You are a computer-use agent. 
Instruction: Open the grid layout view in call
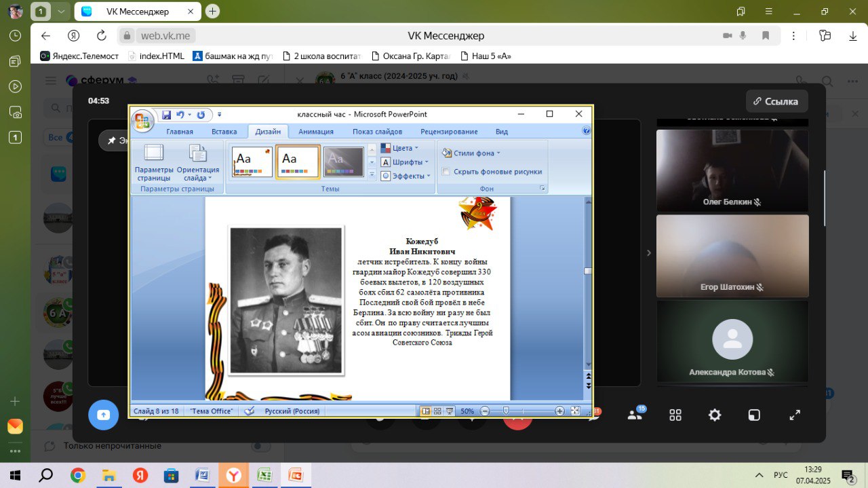[x=675, y=415]
